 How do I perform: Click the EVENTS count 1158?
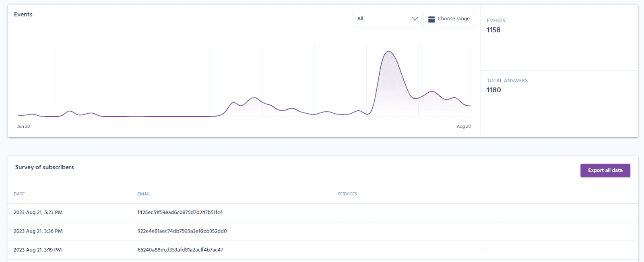pyautogui.click(x=493, y=30)
